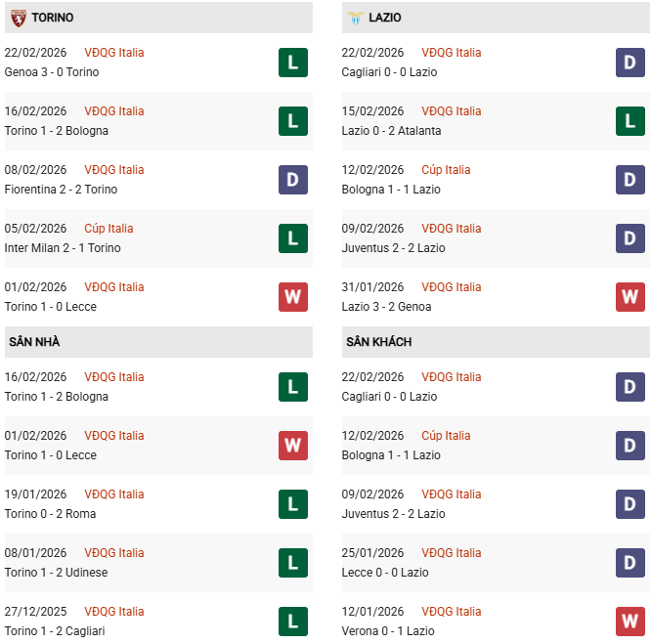
Task: Click the D badge for Lecce 0 - 0 Lazio
Action: click(x=630, y=563)
